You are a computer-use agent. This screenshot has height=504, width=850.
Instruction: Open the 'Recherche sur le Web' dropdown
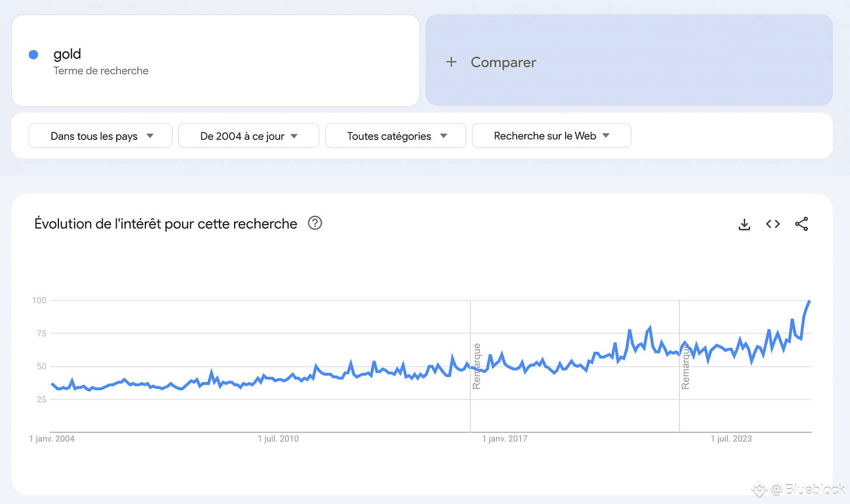tap(552, 136)
